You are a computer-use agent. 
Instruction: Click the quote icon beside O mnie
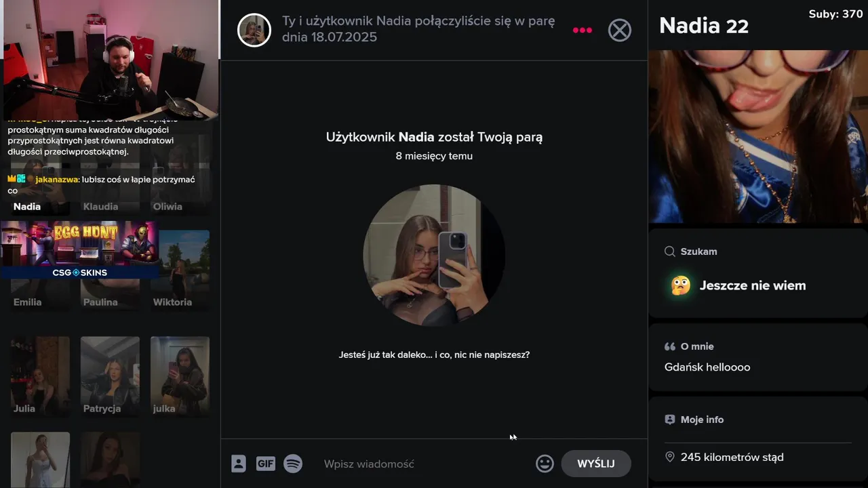tap(670, 346)
